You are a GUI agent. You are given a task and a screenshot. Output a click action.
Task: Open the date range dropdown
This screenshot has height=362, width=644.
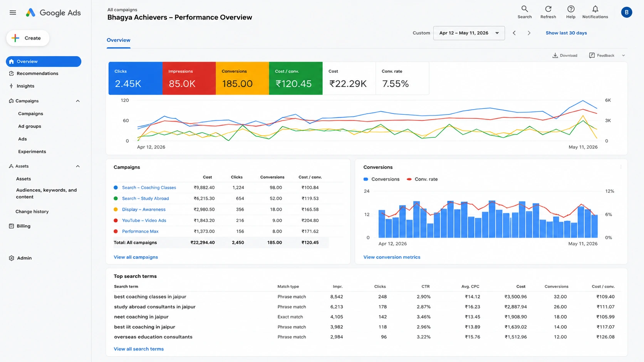click(x=469, y=33)
